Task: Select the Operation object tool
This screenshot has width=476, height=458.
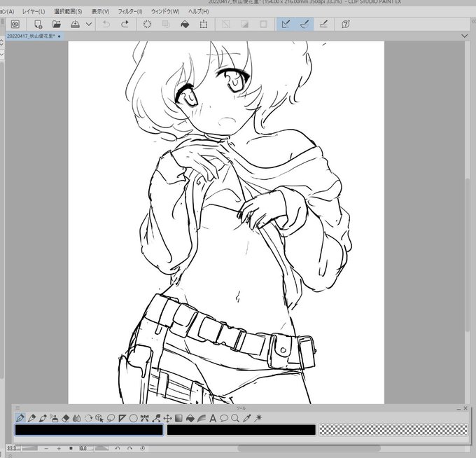Action: [99, 418]
